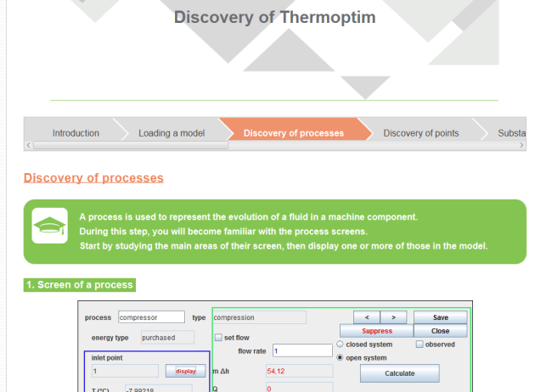Click the m Δh value 54,12

tap(299, 371)
